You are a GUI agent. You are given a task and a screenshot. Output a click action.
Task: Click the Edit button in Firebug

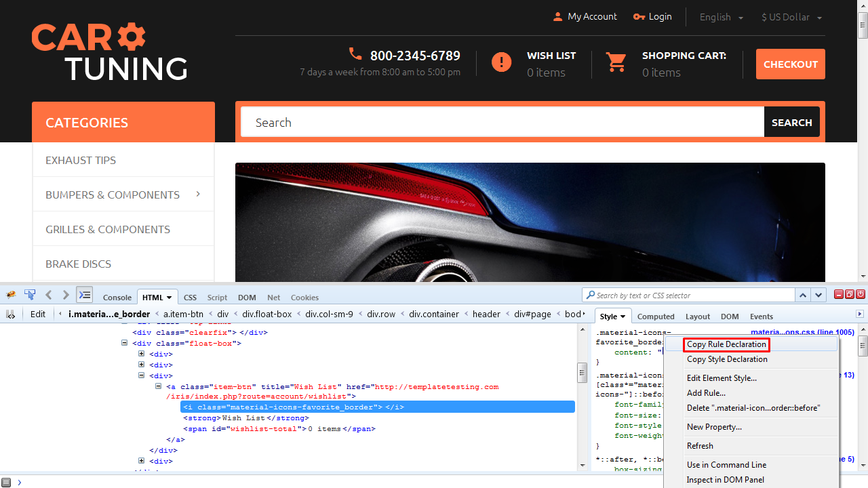click(38, 314)
